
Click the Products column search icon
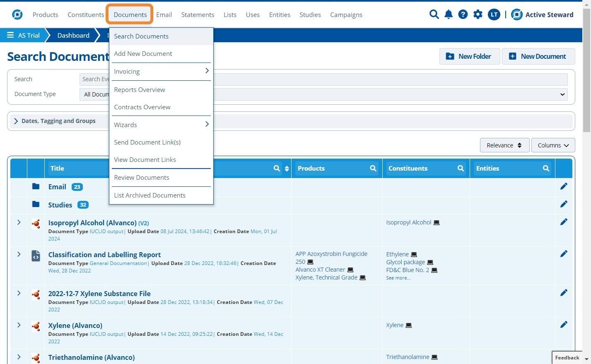coord(373,168)
